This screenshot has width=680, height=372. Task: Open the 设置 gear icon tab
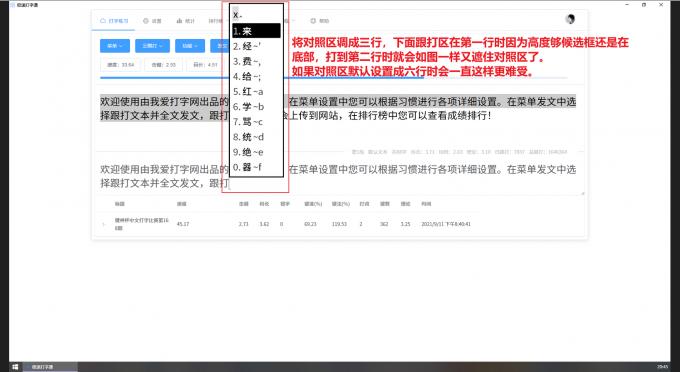(x=152, y=21)
